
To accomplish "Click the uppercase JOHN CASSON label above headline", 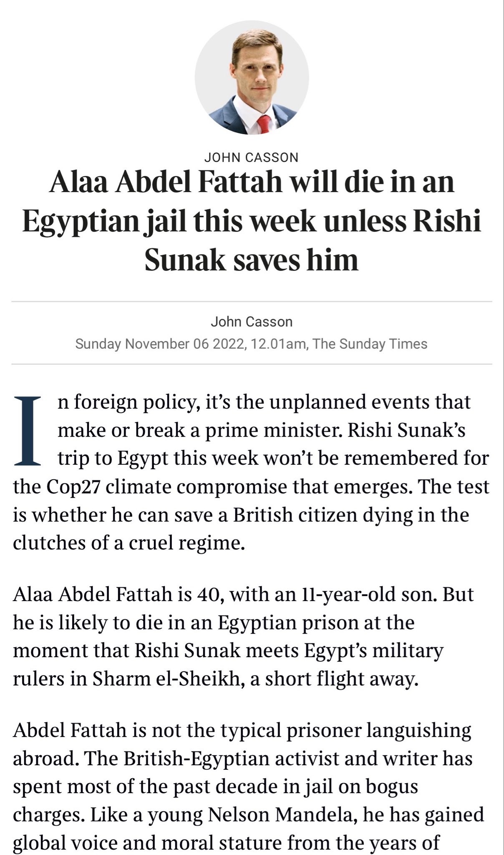I will point(252,157).
